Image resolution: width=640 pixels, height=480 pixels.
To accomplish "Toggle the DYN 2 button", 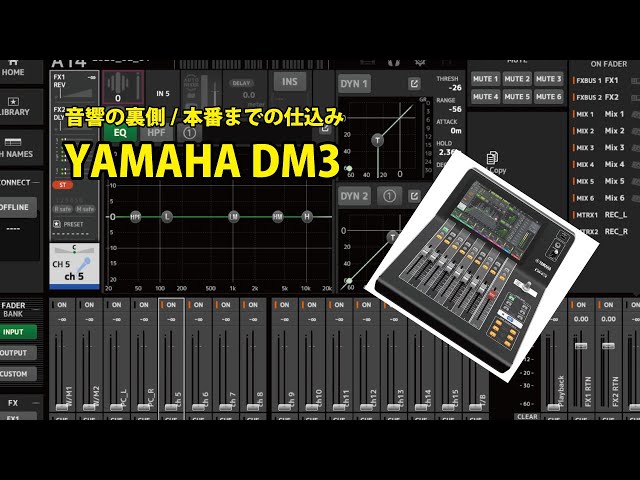I will click(354, 196).
